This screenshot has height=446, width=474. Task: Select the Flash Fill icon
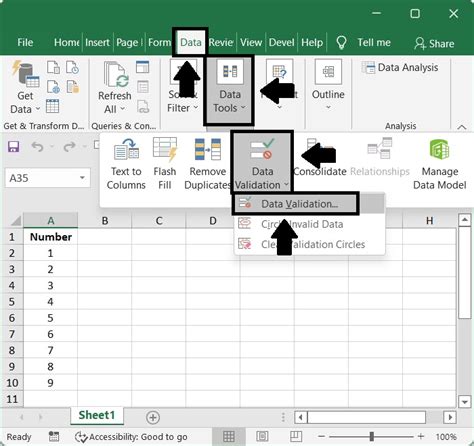pyautogui.click(x=165, y=149)
